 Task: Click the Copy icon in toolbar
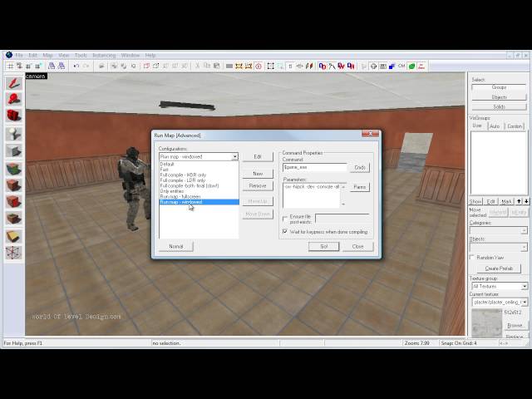point(207,66)
